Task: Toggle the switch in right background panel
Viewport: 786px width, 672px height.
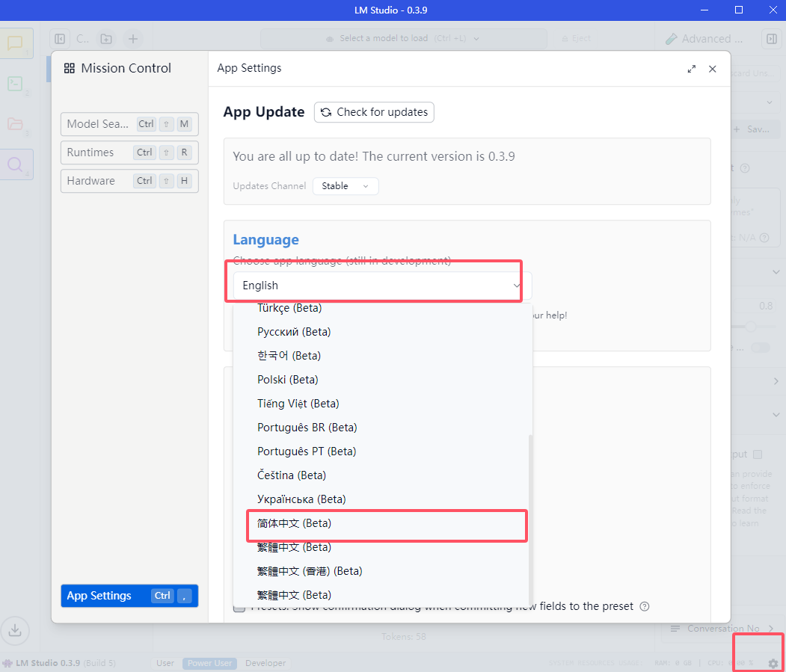Action: pyautogui.click(x=761, y=348)
